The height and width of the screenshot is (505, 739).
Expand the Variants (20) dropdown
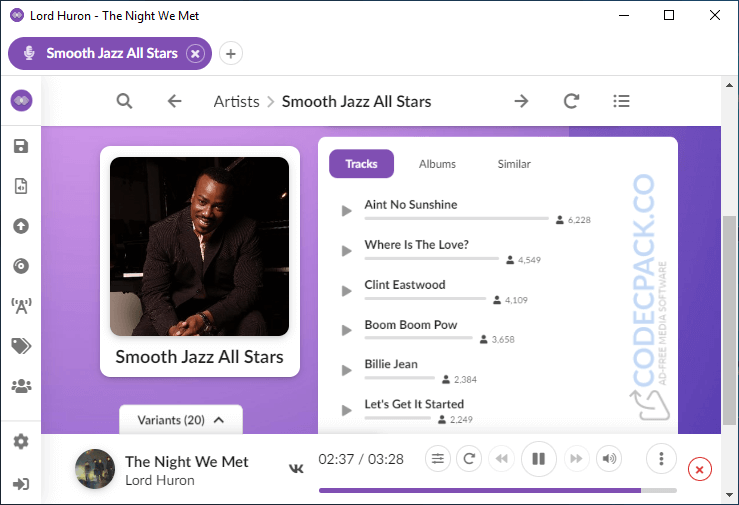(x=181, y=420)
